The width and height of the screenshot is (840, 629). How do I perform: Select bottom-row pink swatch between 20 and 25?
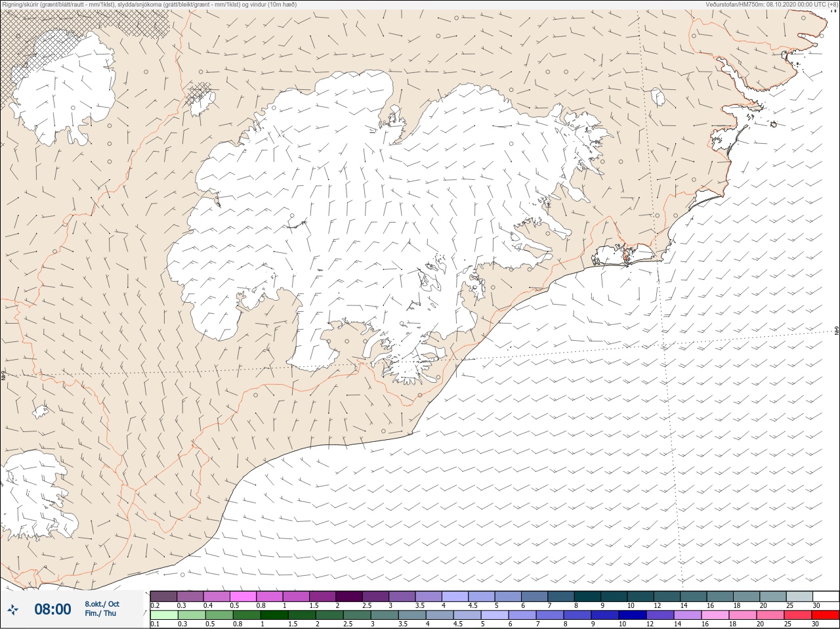[770, 615]
